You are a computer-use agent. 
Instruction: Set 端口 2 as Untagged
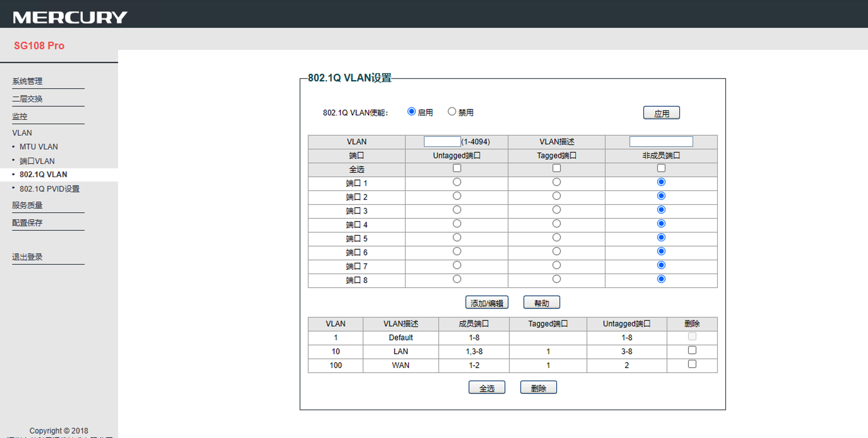coord(457,196)
